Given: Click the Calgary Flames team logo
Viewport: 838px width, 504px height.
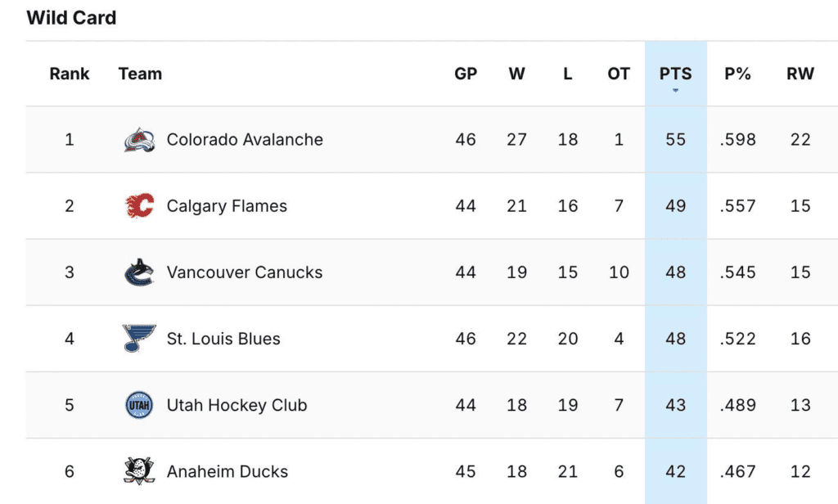Looking at the screenshot, I should tap(139, 206).
